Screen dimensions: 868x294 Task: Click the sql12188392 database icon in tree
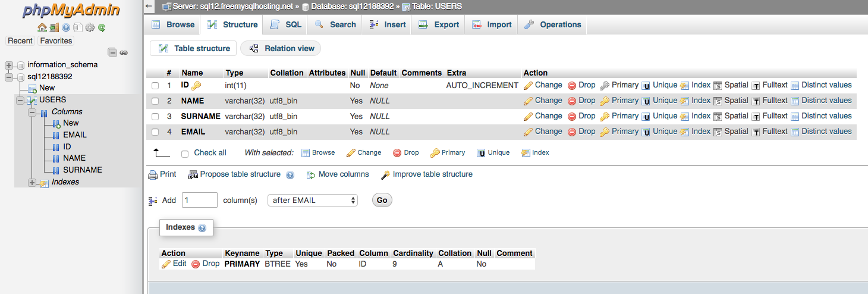(x=20, y=77)
